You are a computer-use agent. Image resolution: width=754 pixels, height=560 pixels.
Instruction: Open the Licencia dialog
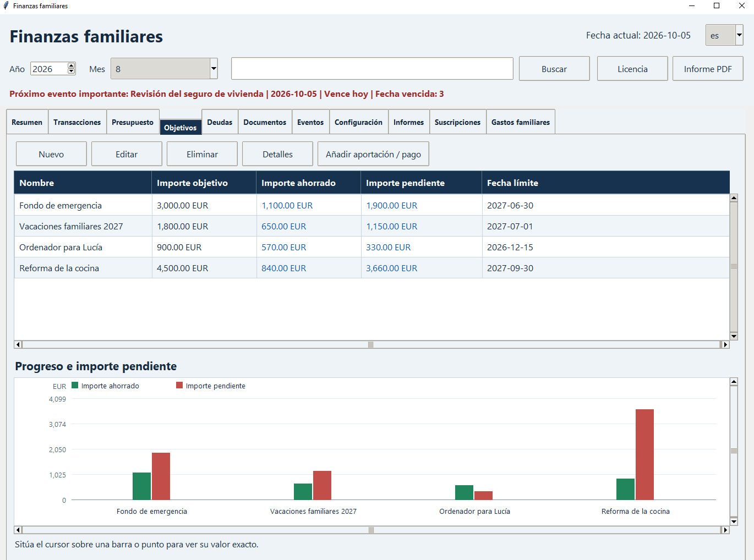tap(632, 69)
